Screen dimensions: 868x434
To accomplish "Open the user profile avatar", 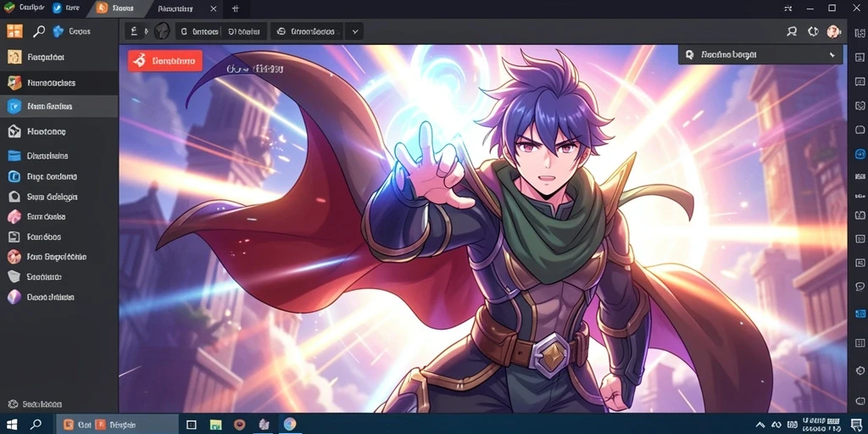I will (x=834, y=31).
